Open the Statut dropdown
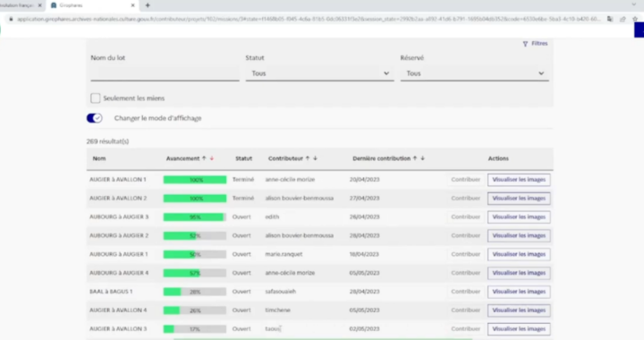The height and width of the screenshot is (340, 644). point(319,73)
